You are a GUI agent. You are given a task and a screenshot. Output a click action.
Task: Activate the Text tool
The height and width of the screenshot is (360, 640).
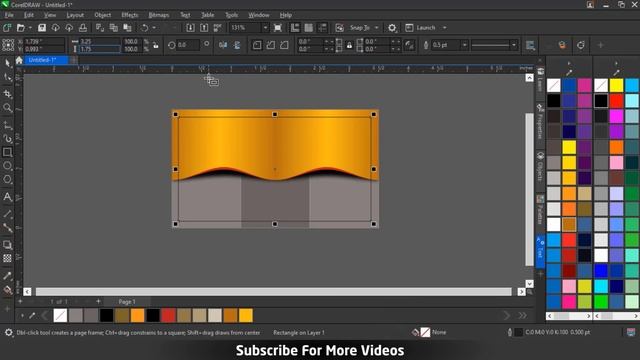pyautogui.click(x=7, y=197)
